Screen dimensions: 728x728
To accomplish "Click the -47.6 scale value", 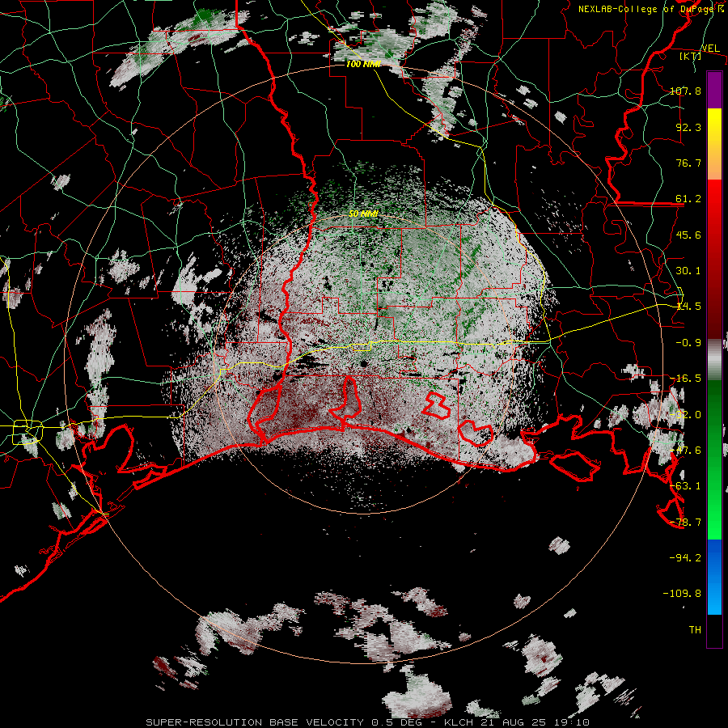I will 686,450.
